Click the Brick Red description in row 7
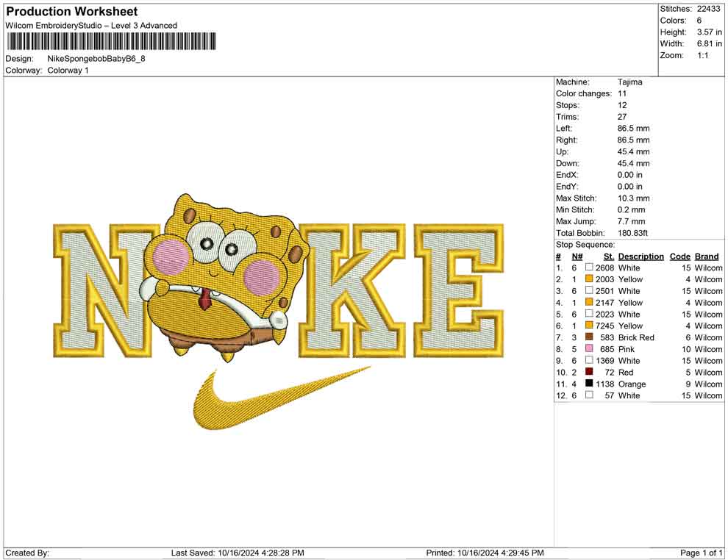This screenshot has height=560, width=728. coord(636,337)
